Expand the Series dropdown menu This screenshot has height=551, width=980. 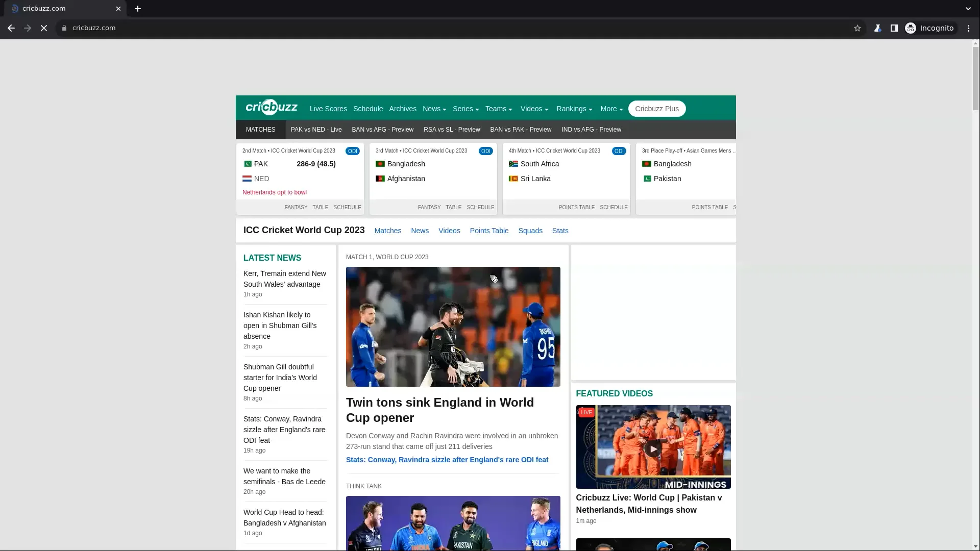point(466,108)
